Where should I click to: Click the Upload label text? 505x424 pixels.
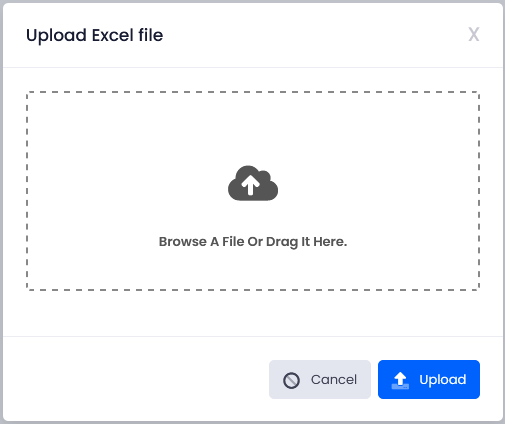tap(443, 380)
